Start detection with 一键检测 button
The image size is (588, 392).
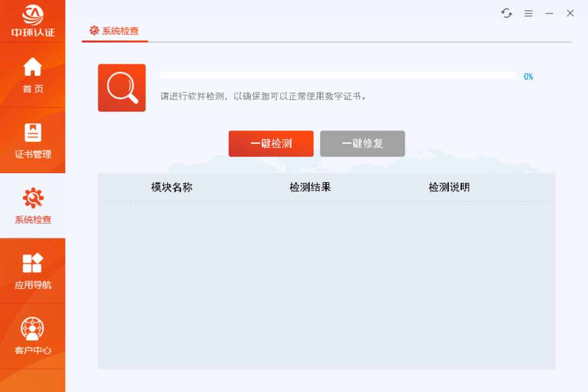(x=271, y=143)
